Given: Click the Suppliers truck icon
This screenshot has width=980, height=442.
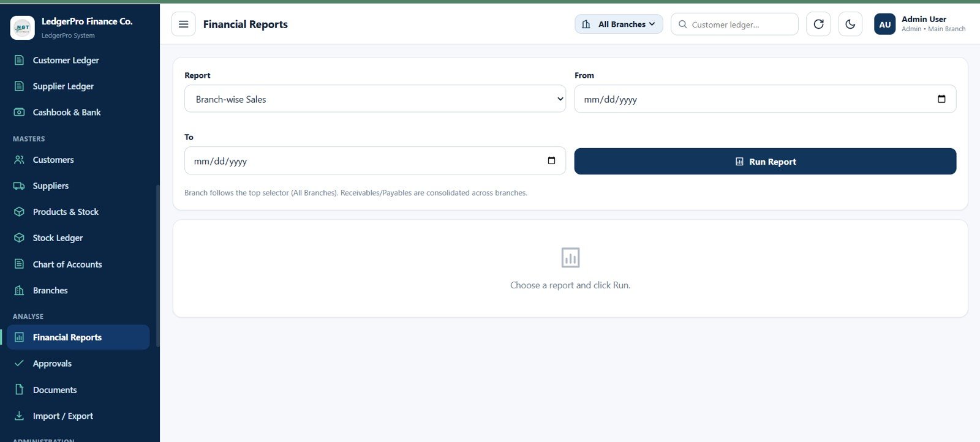Looking at the screenshot, I should point(20,185).
